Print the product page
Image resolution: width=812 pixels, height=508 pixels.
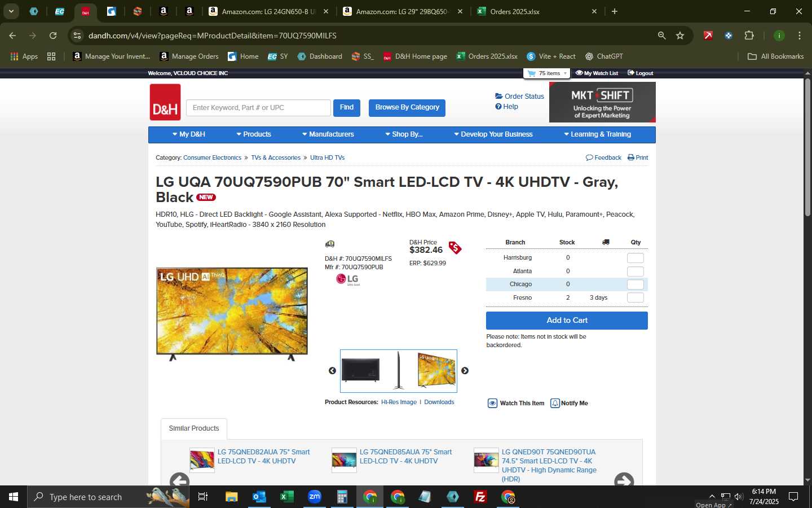[x=638, y=157]
